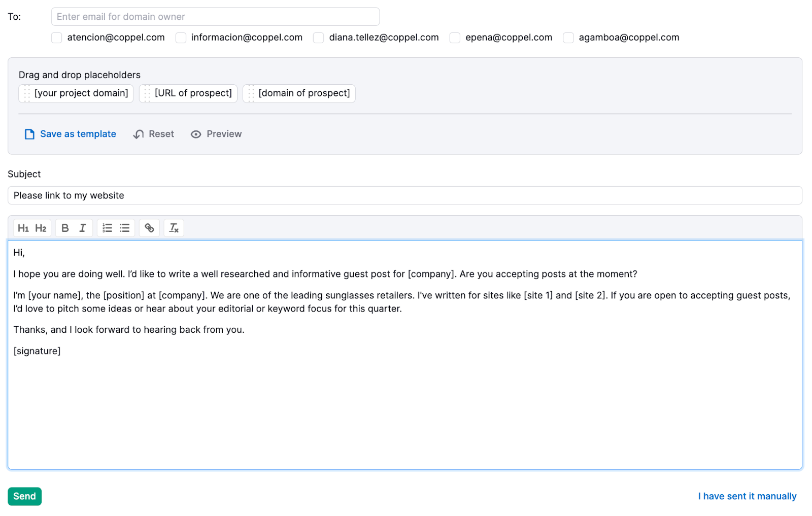Apply Heading 1 formatting to text
Screen dimensions: 812x516
click(23, 228)
